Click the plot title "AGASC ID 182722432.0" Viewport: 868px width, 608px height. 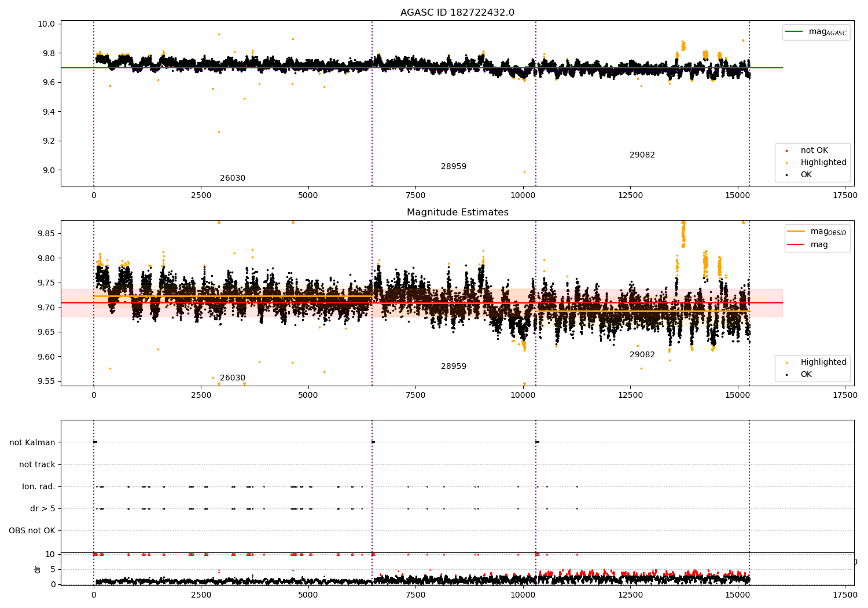pyautogui.click(x=457, y=13)
